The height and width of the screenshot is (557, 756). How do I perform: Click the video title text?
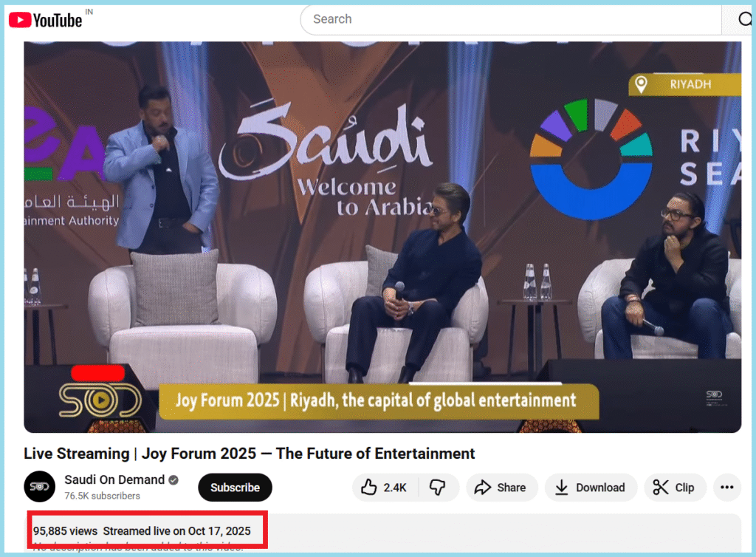point(249,453)
